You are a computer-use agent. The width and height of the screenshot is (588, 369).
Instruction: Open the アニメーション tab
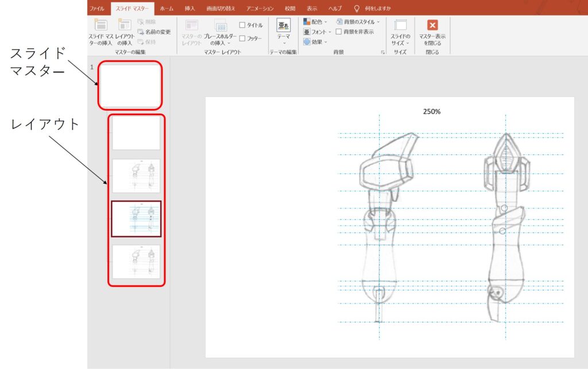click(x=260, y=9)
